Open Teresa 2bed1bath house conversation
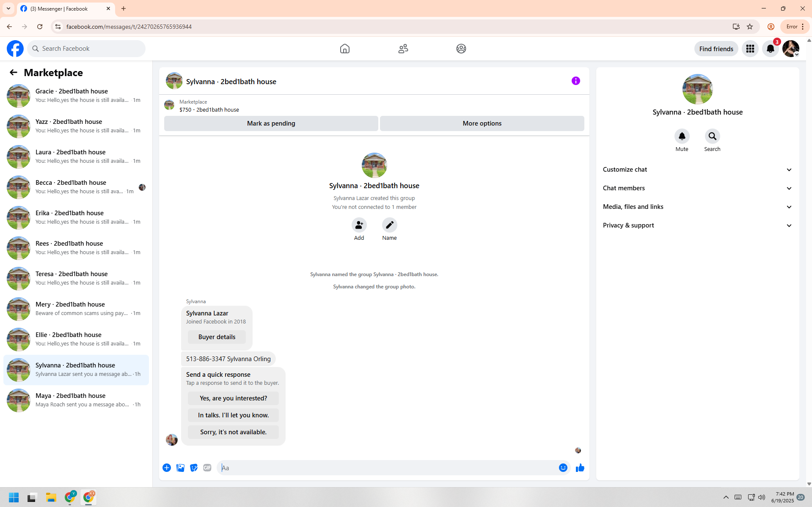The width and height of the screenshot is (812, 507). point(76,278)
